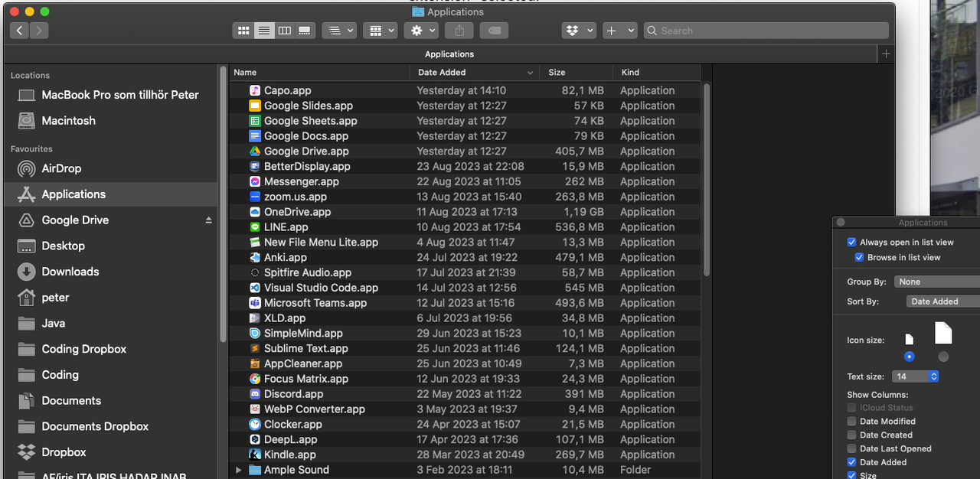Expand the Ample Sound folder triangle

click(238, 470)
